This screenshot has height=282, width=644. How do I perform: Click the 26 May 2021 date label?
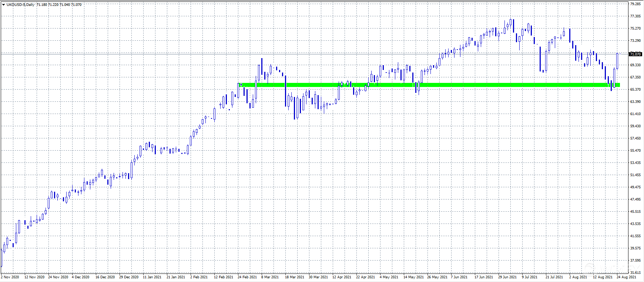click(436, 277)
